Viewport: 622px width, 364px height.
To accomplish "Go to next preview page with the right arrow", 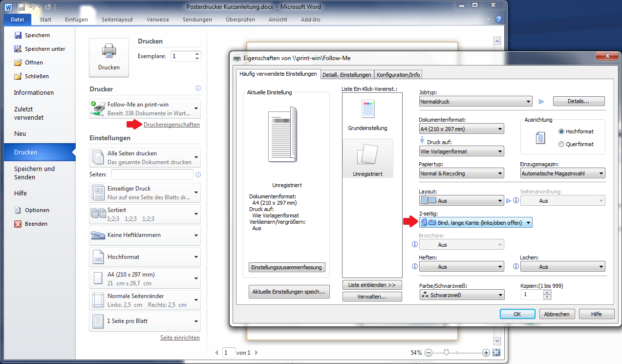I will [x=257, y=353].
